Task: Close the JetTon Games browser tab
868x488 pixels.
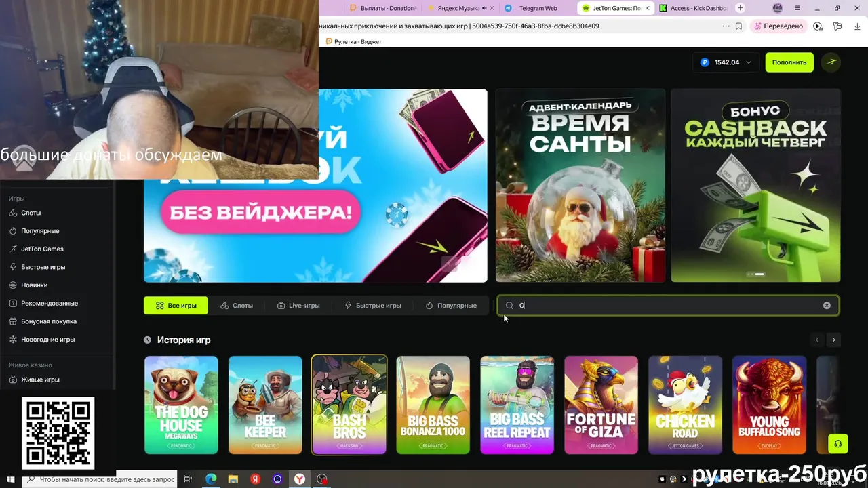Action: pyautogui.click(x=648, y=8)
